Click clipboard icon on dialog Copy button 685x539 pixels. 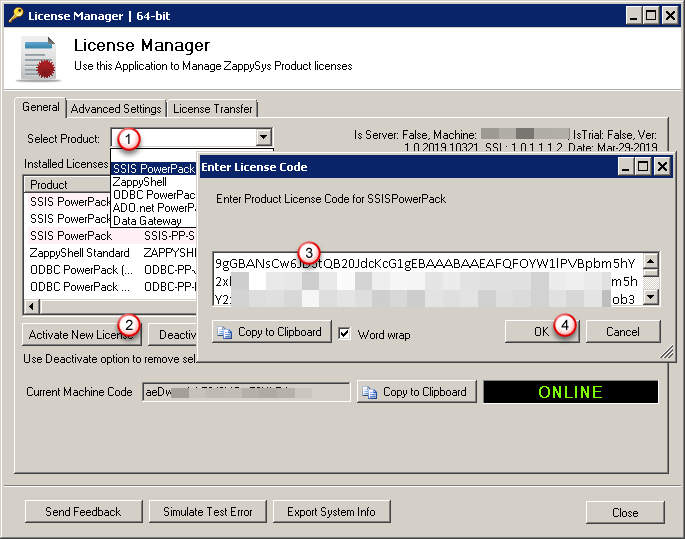click(225, 332)
